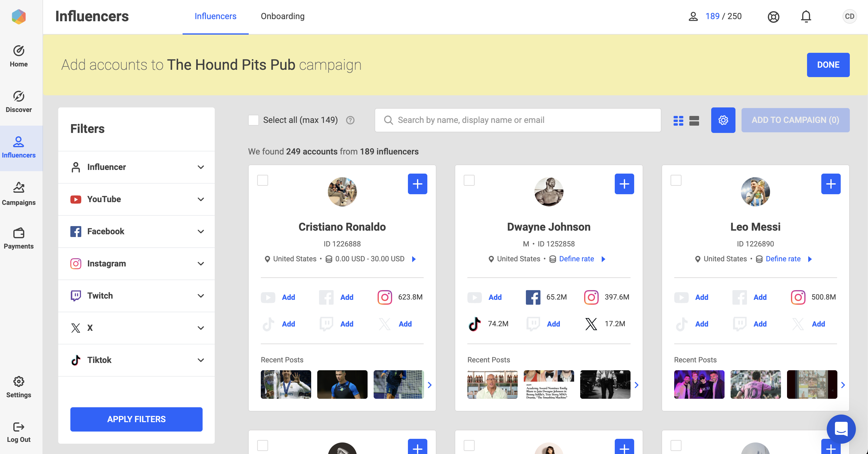Viewport: 868px width, 454px height.
Task: Add Twitch account for Dwayne Johnson
Action: [553, 324]
